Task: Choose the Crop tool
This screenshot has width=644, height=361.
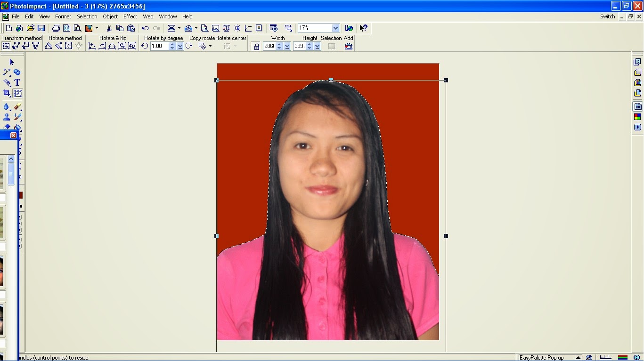Action: (x=7, y=93)
